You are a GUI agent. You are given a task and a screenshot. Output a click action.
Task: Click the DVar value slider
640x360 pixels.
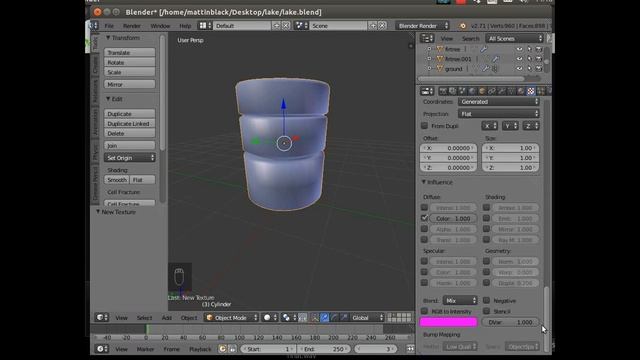(511, 322)
